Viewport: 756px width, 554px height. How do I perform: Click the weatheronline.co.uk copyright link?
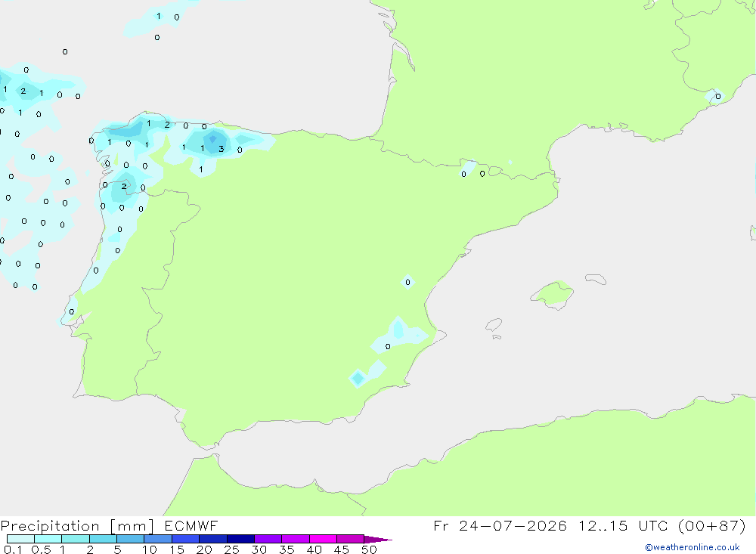pyautogui.click(x=692, y=547)
